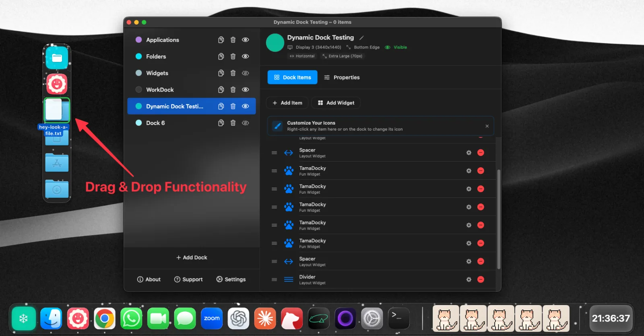Delete the selected Dynamic Dock Testi... dock
644x336 pixels.
click(x=233, y=106)
